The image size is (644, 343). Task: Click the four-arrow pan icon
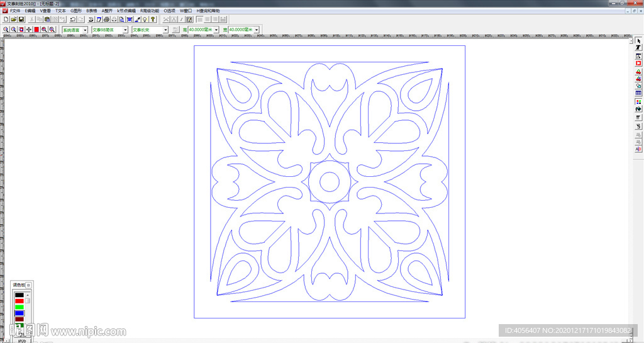29,30
